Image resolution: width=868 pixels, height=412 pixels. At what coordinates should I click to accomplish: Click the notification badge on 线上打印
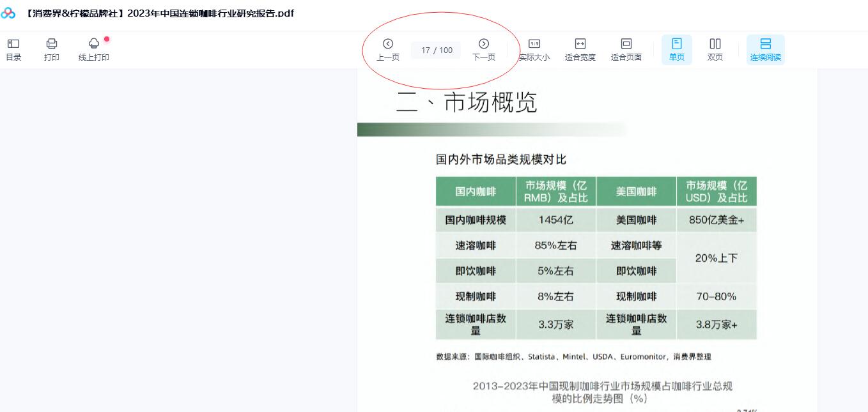[x=107, y=39]
